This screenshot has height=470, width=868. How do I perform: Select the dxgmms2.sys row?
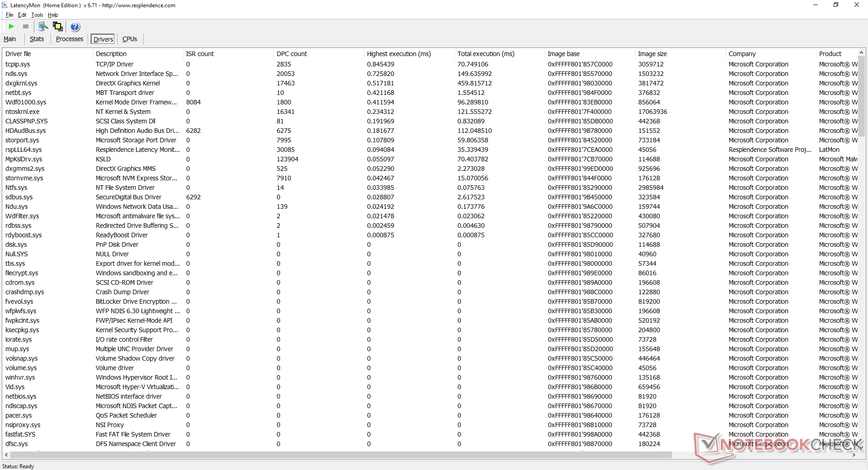(430, 169)
